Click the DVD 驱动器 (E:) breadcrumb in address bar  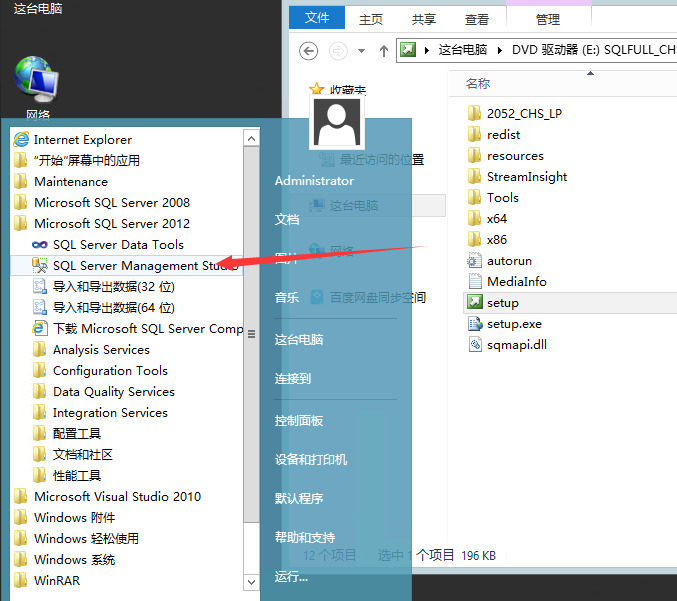594,50
